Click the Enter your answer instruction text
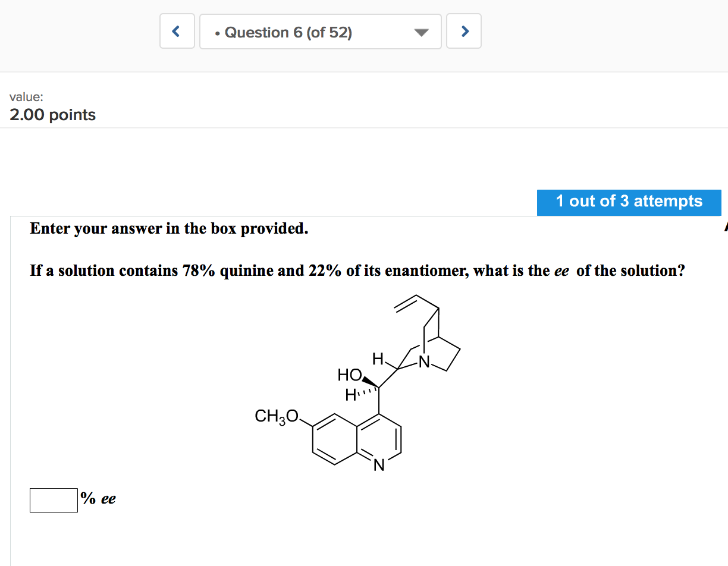728x566 pixels. coord(168,228)
